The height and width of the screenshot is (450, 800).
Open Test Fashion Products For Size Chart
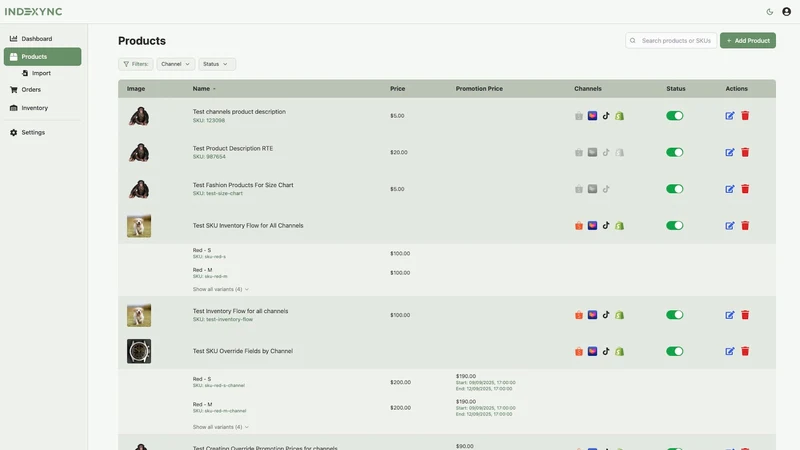pyautogui.click(x=243, y=185)
